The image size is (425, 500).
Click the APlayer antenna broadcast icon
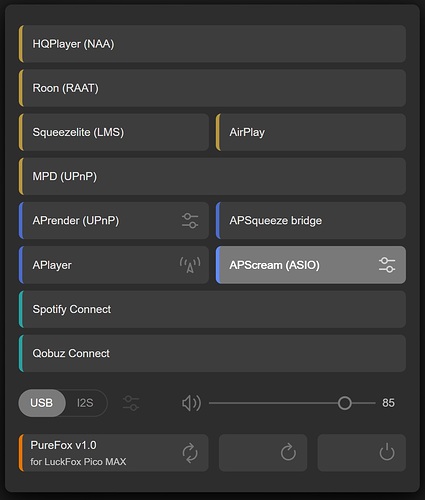(x=190, y=265)
